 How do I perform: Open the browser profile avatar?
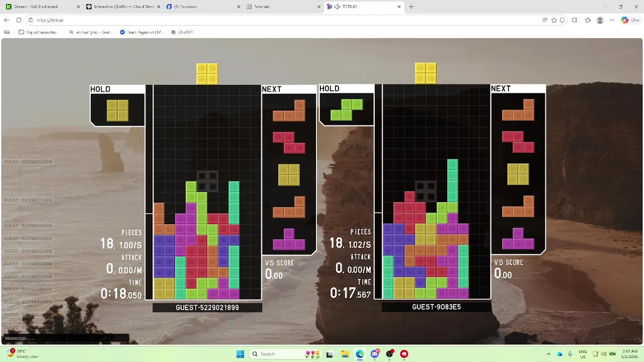600,20
